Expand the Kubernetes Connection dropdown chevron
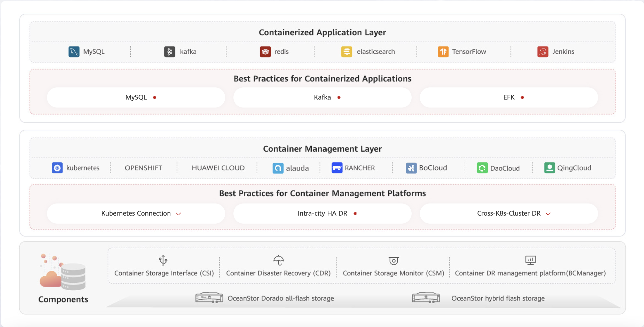 coord(178,214)
